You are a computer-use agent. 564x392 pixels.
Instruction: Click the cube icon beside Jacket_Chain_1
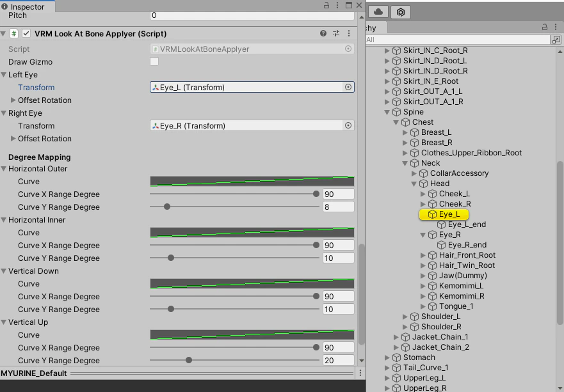405,337
